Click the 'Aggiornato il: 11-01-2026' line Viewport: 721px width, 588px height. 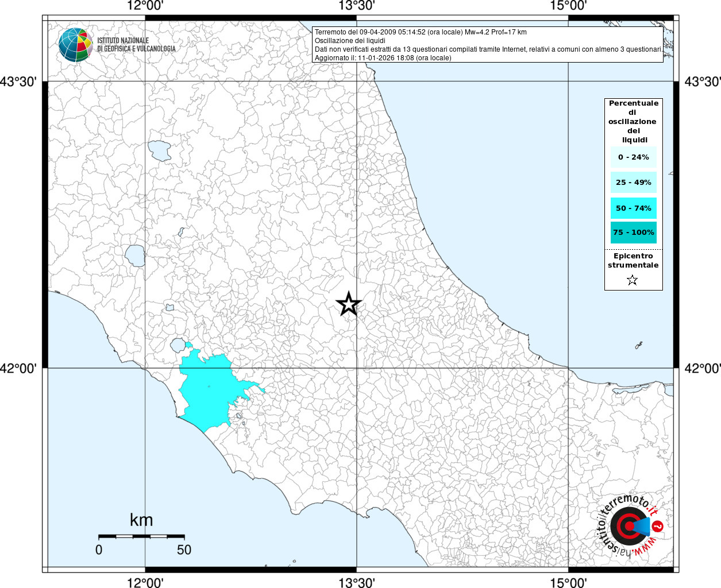pyautogui.click(x=383, y=58)
